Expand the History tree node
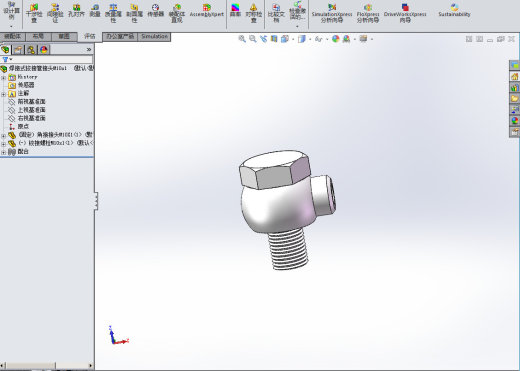Image resolution: width=520 pixels, height=371 pixels. [3, 77]
